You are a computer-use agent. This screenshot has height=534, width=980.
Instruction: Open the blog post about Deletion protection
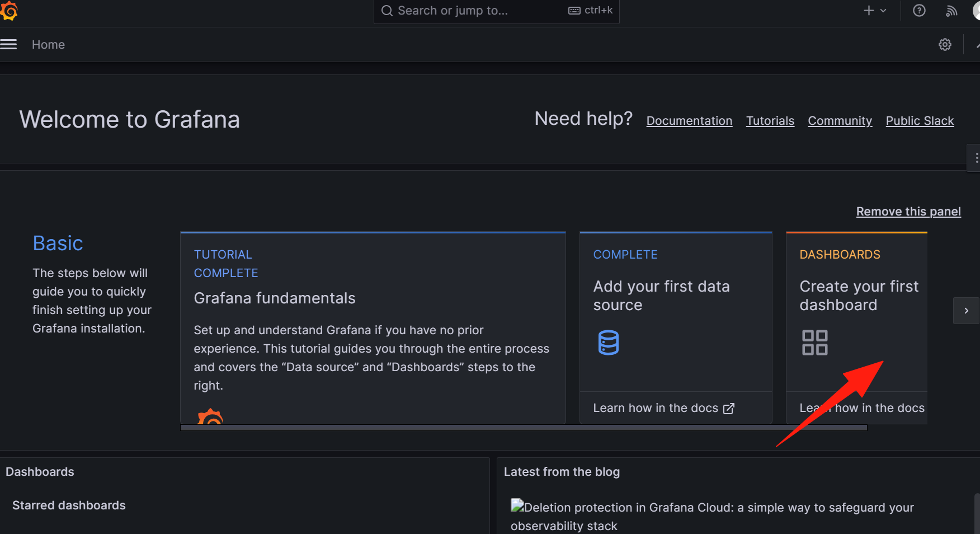712,517
